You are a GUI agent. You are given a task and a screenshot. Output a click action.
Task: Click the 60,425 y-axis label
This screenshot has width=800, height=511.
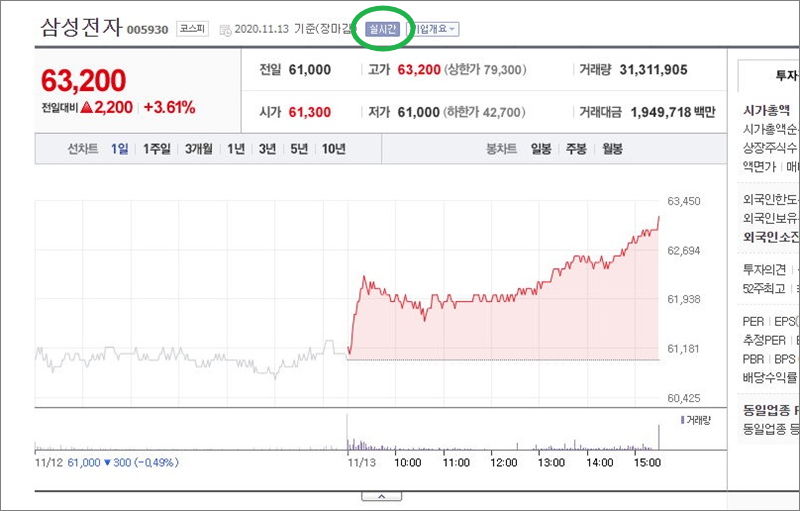coord(684,398)
